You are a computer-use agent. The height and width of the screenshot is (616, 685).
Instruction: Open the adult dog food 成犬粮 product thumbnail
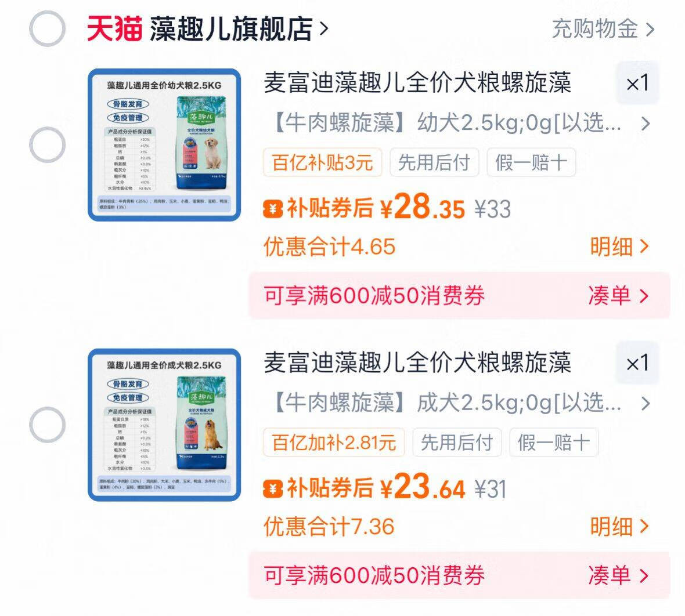(x=164, y=425)
